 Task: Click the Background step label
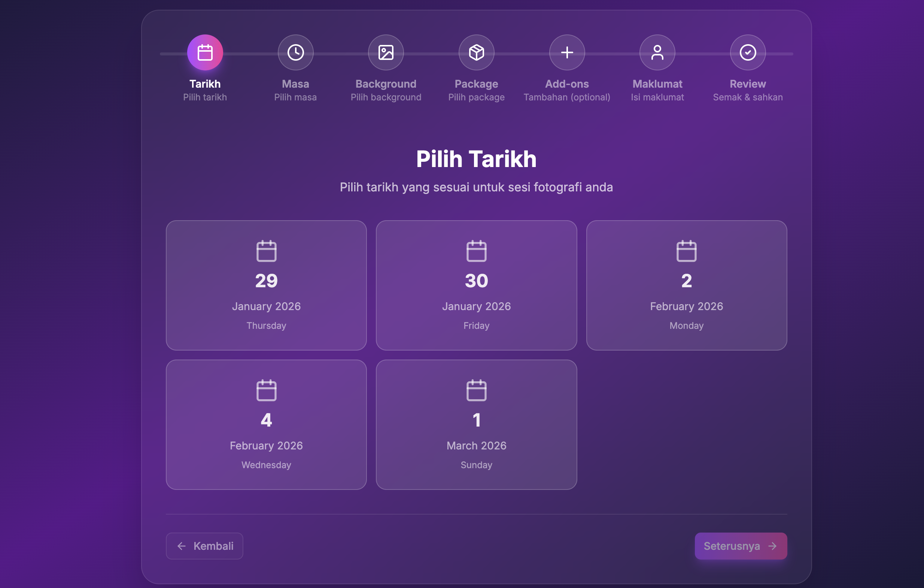point(386,84)
